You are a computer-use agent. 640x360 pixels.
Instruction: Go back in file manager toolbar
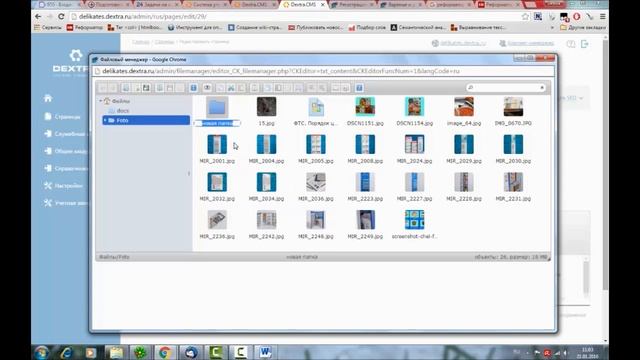(102, 88)
